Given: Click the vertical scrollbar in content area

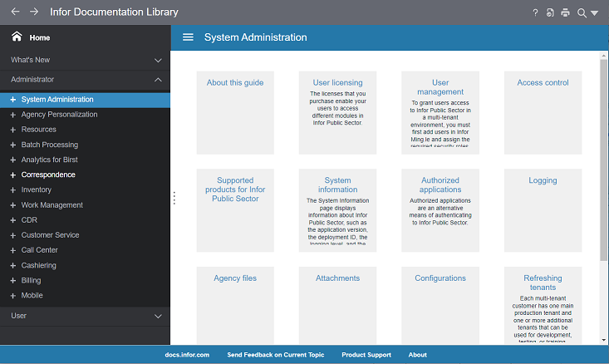Looking at the screenshot, I should 604,158.
